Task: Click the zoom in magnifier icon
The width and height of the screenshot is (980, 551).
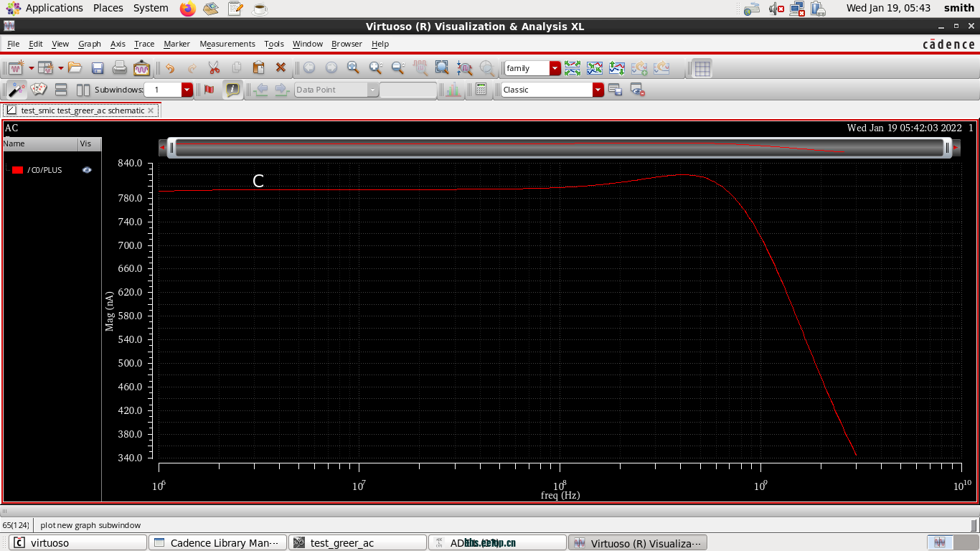Action: pos(375,68)
